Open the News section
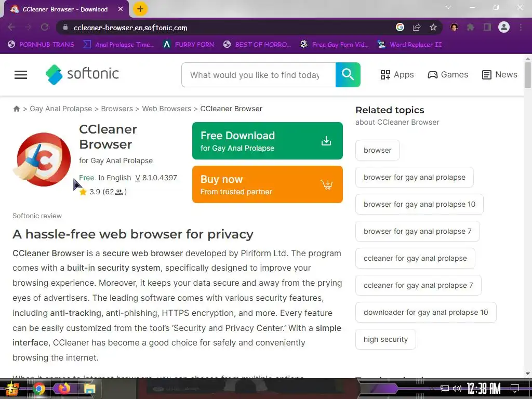The height and width of the screenshot is (399, 532). click(x=500, y=75)
